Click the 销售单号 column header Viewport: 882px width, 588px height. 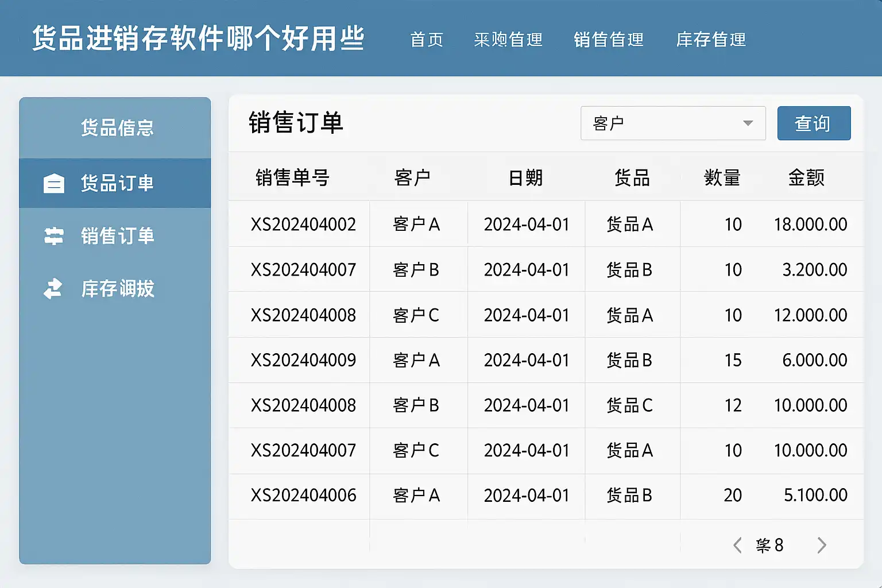(x=292, y=177)
